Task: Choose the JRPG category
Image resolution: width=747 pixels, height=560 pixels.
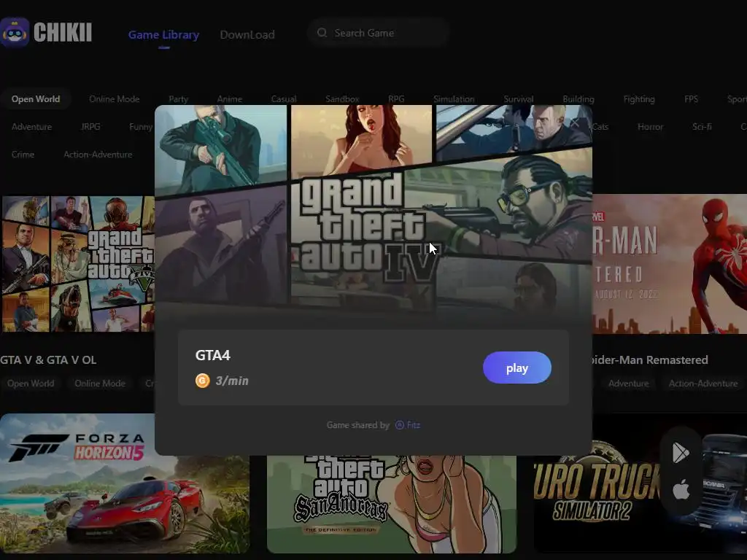Action: tap(90, 127)
